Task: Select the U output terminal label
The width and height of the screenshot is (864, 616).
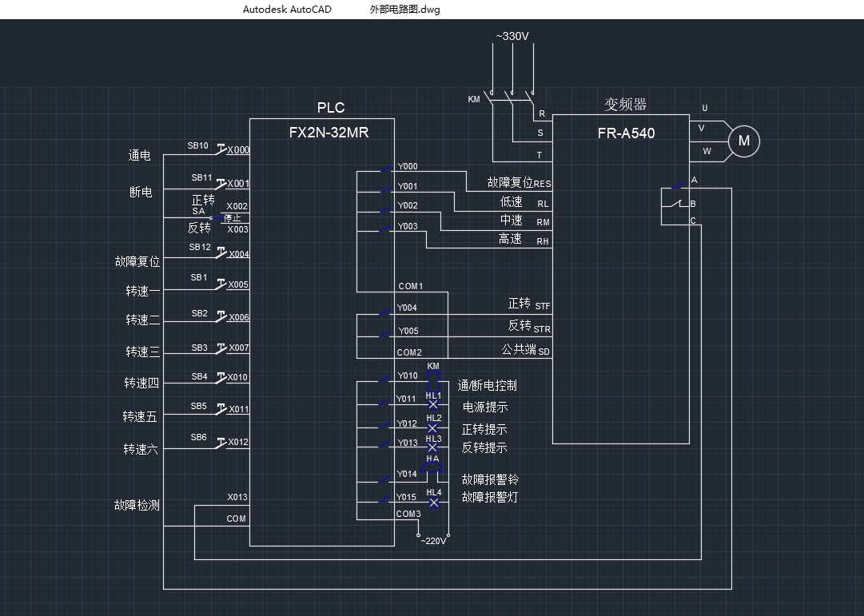Action: click(x=705, y=108)
